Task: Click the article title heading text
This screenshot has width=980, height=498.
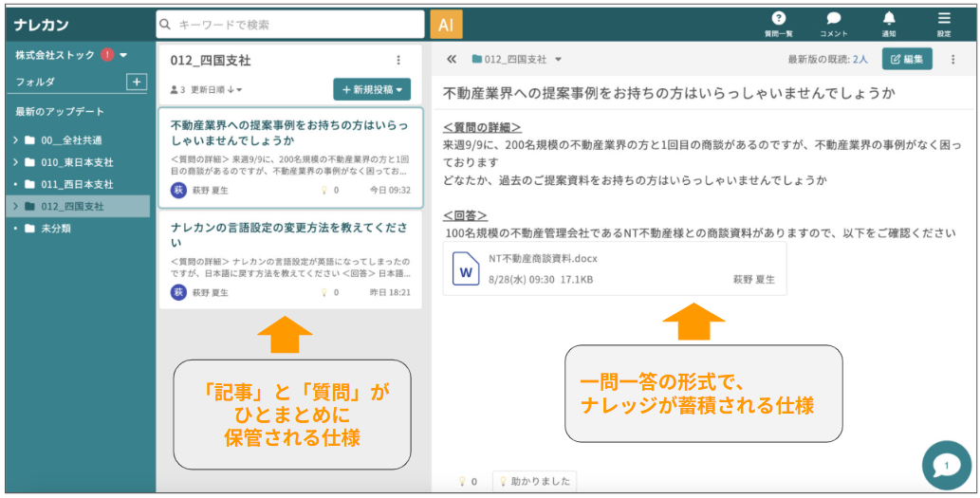Action: point(669,94)
